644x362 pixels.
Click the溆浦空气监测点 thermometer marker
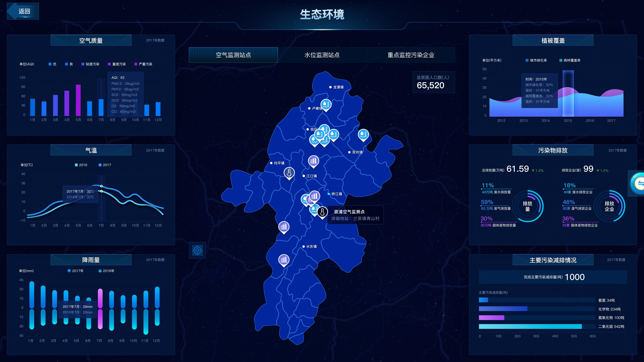pyautogui.click(x=322, y=212)
